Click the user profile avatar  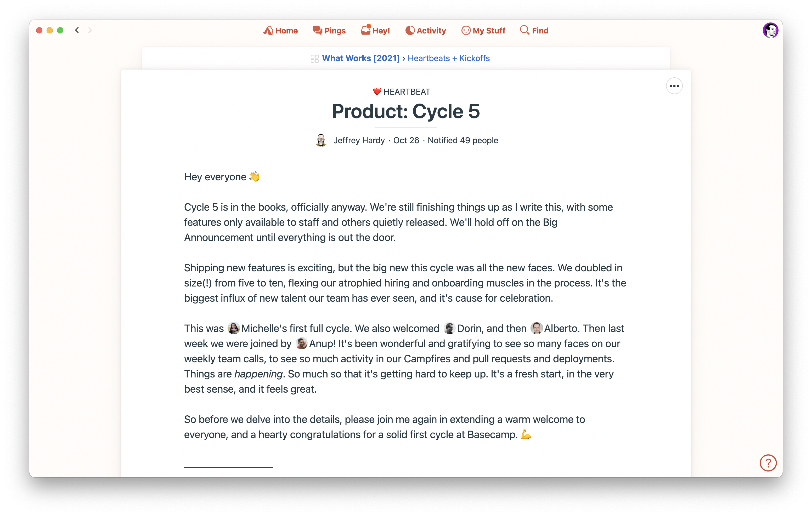[770, 30]
